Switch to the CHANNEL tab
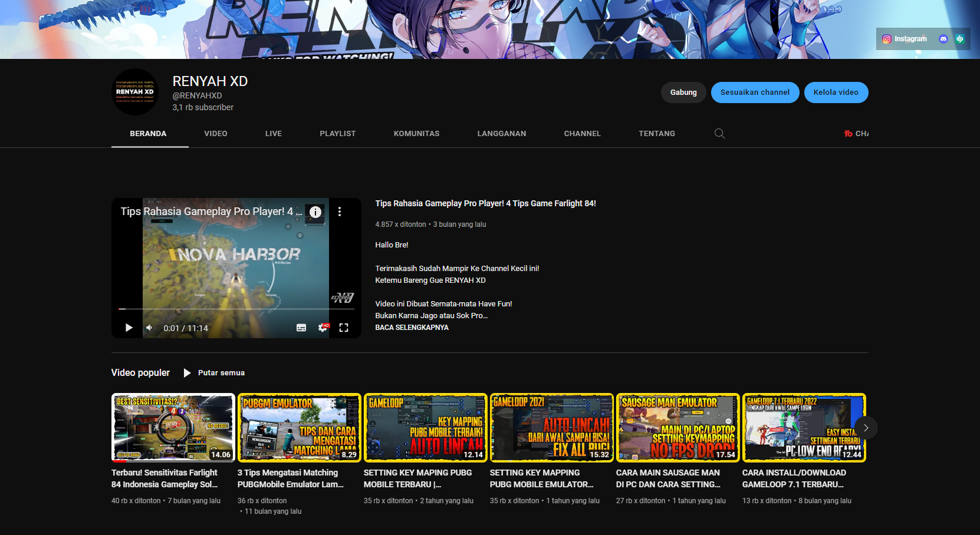 click(583, 134)
